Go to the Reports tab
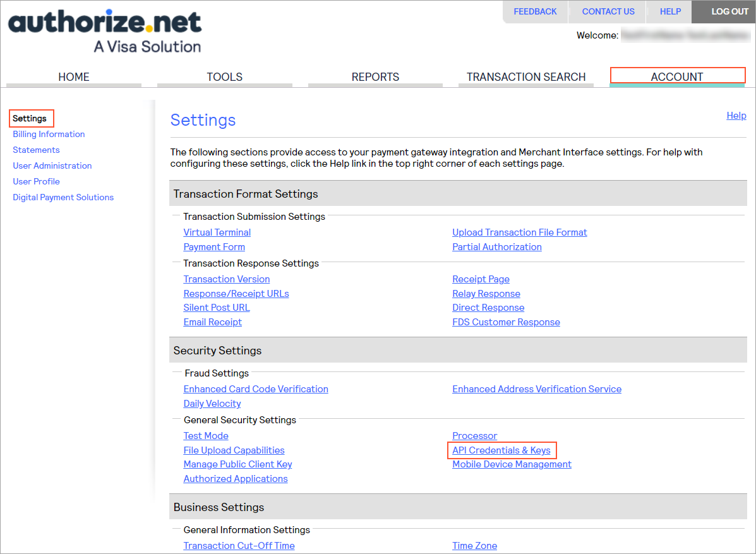This screenshot has width=756, height=554. click(x=375, y=76)
